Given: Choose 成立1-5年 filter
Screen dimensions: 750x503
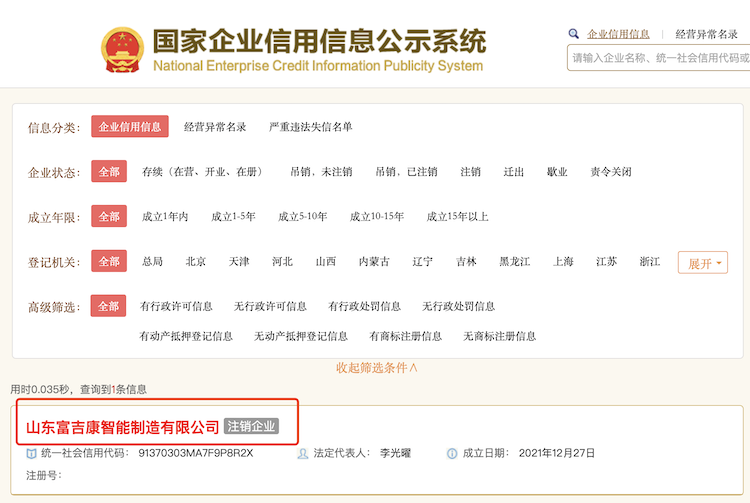Looking at the screenshot, I should tap(233, 217).
